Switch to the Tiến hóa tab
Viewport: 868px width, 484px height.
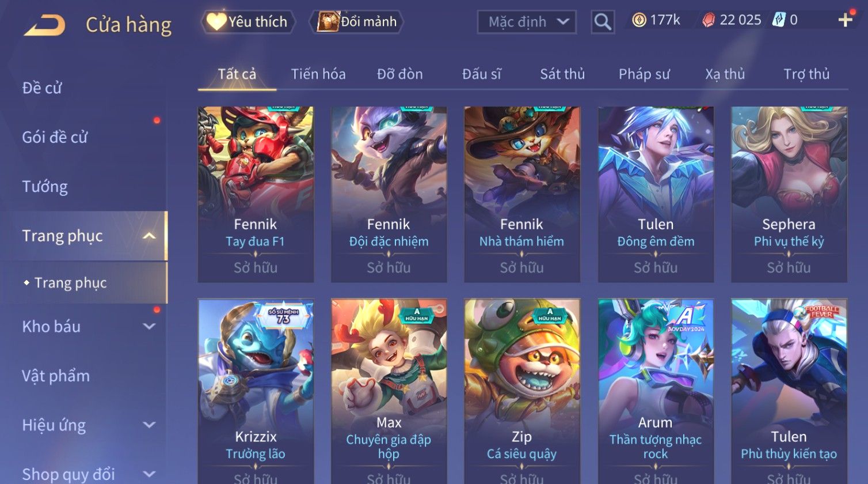pyautogui.click(x=318, y=74)
